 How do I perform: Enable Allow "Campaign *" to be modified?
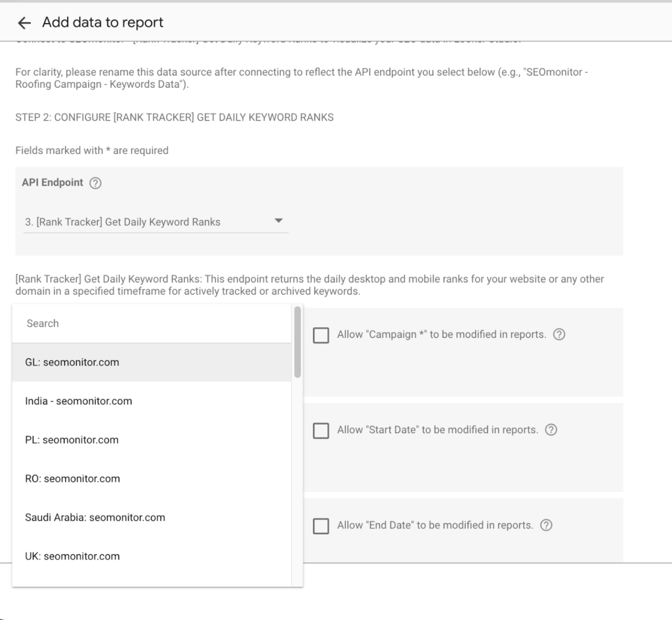[x=321, y=335]
